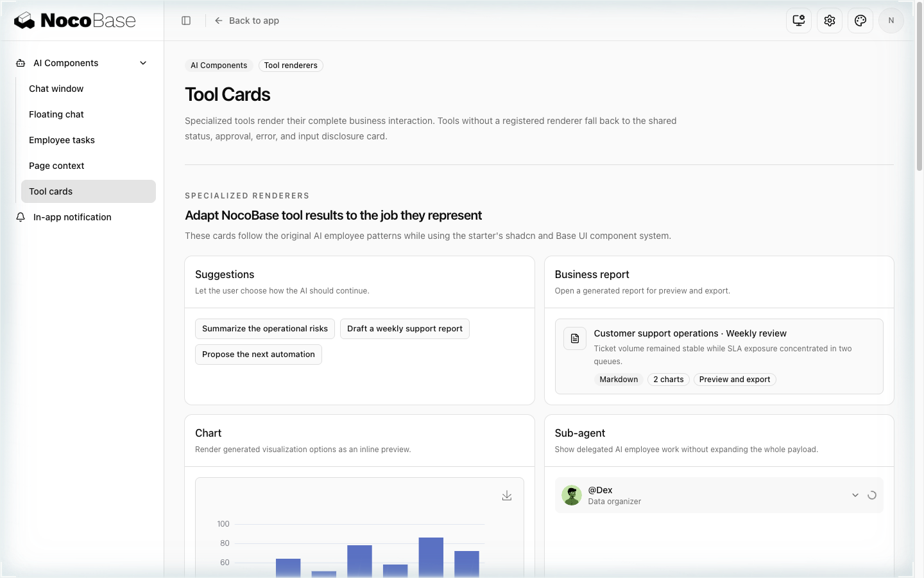Viewport: 924px width, 578px height.
Task: Choose Propose the next automation suggestion
Action: [259, 355]
